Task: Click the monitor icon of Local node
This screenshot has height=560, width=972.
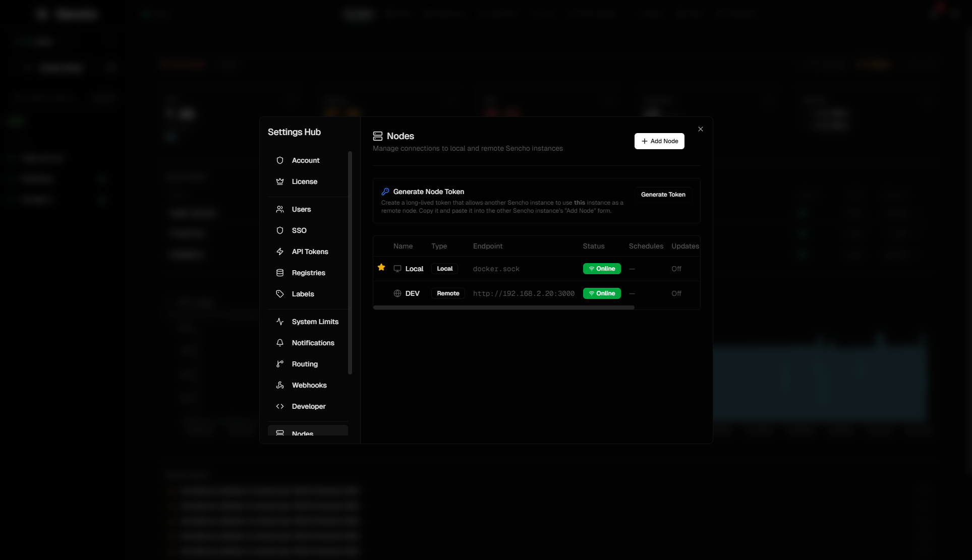Action: 397,269
